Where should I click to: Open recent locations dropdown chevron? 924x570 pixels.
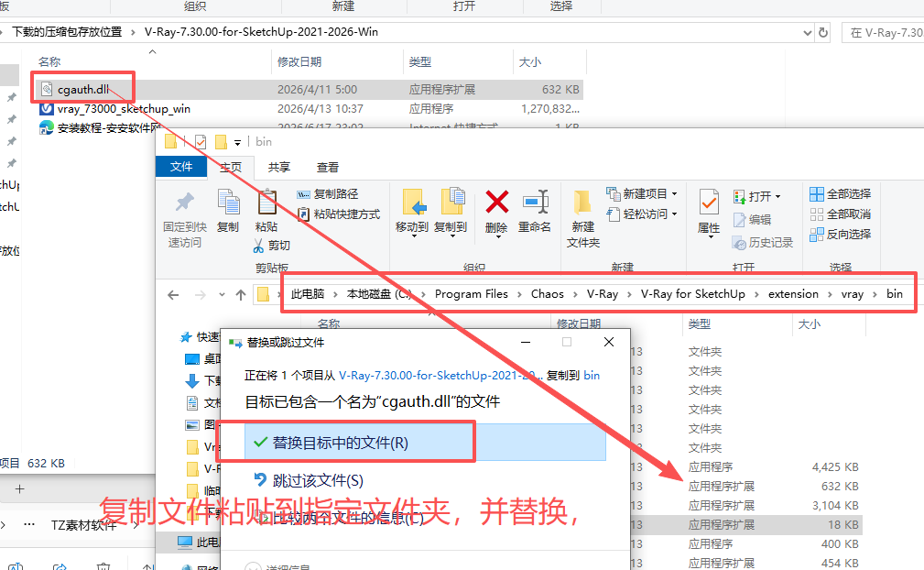point(222,295)
